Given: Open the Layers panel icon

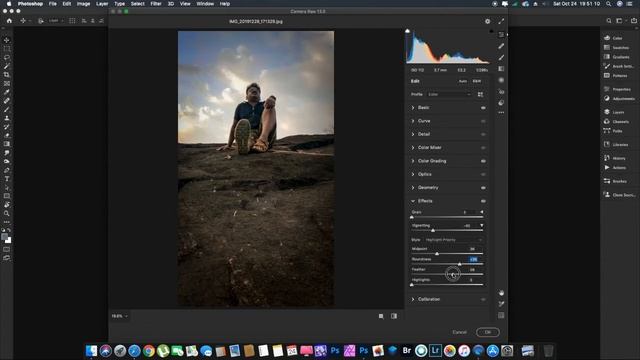Looking at the screenshot, I should 607,112.
